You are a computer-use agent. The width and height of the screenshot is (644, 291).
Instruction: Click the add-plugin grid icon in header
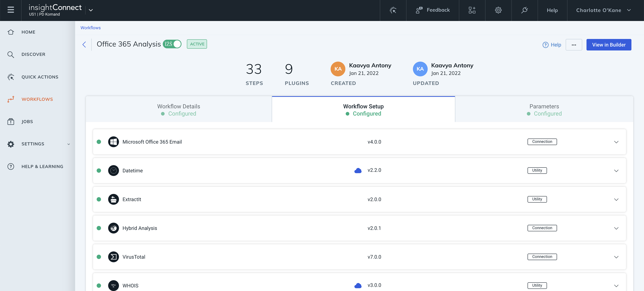[x=472, y=10]
